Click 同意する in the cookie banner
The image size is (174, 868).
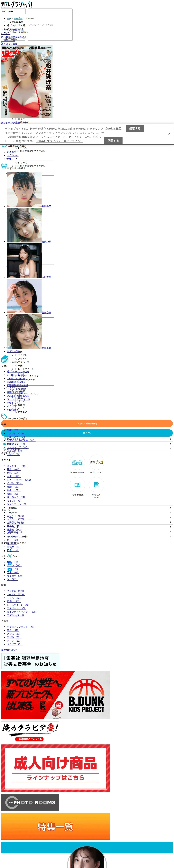click(113, 140)
